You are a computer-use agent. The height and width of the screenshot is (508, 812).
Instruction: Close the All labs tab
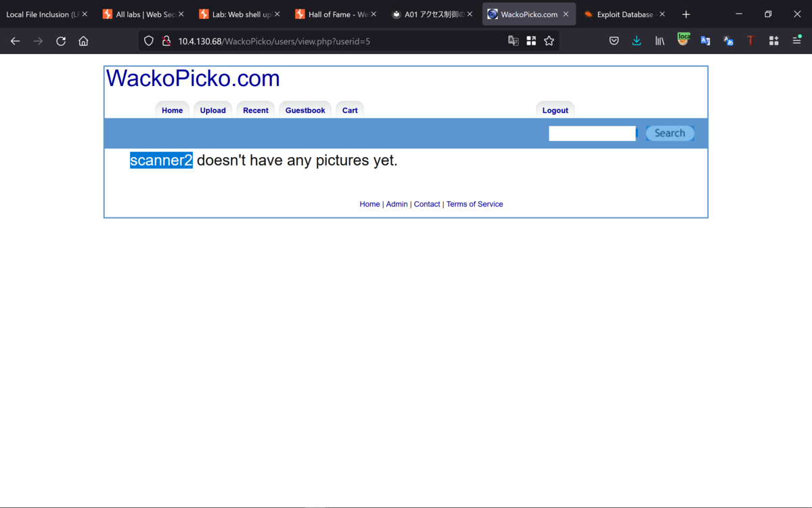click(x=181, y=14)
